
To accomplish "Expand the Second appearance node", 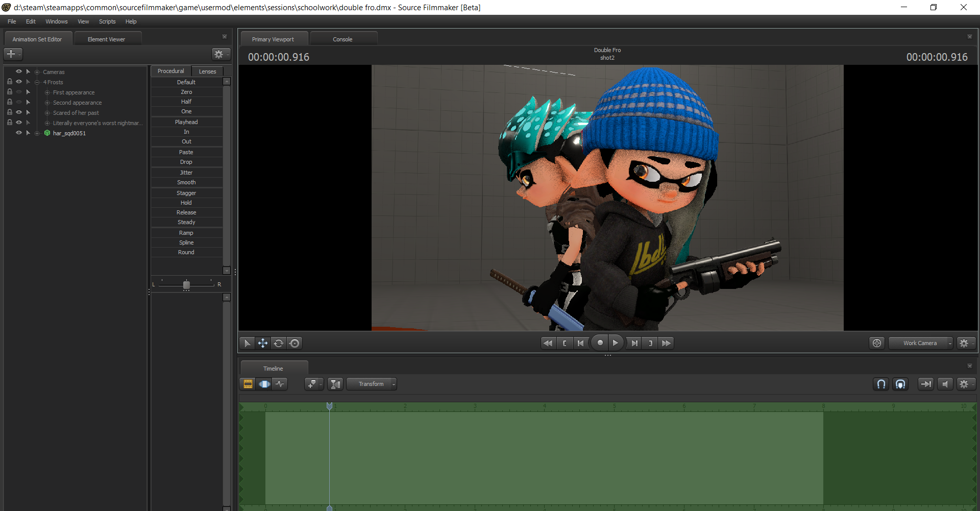I will 47,103.
